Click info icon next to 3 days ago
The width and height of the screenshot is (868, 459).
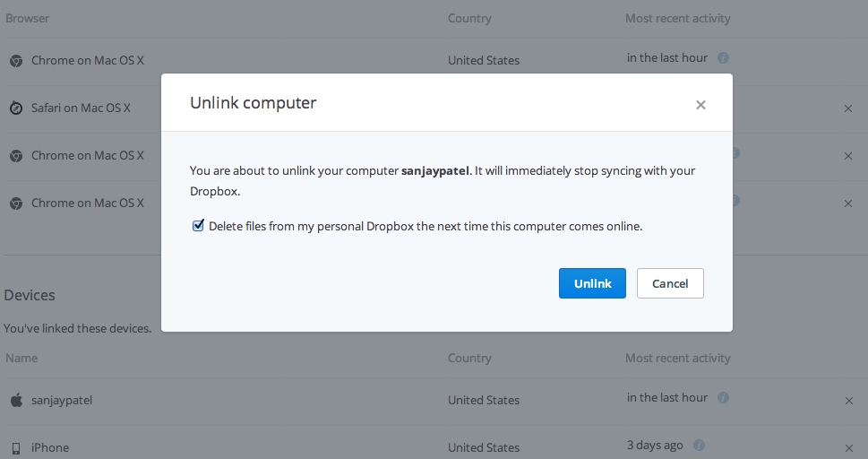point(700,446)
